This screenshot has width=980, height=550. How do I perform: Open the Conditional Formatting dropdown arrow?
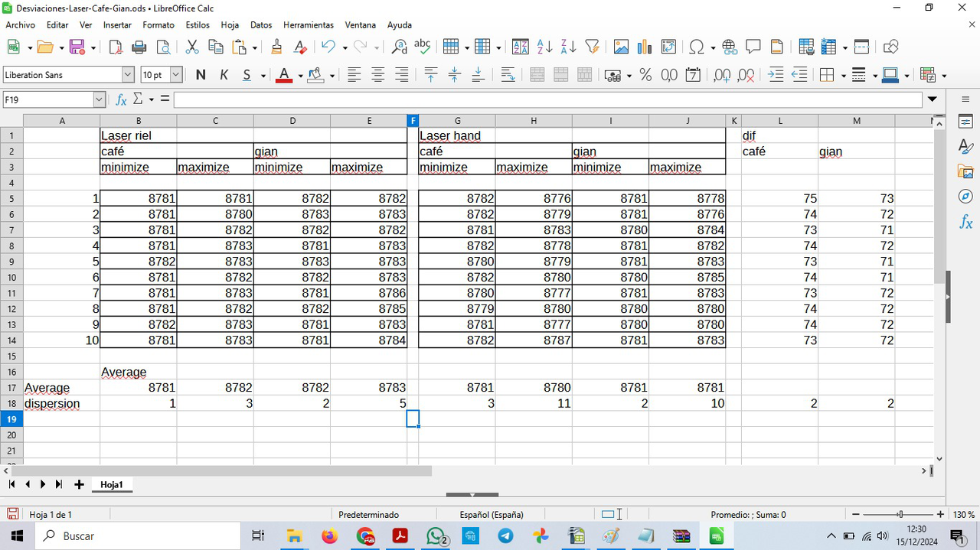coord(944,75)
